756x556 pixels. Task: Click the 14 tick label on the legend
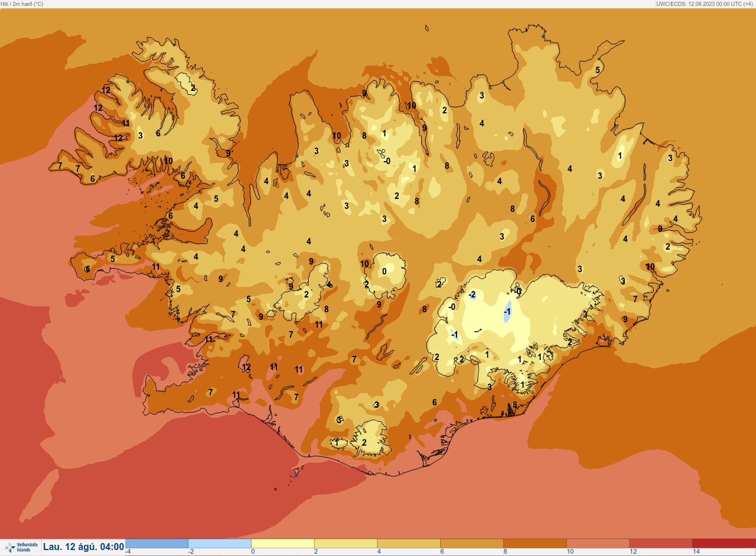click(696, 552)
